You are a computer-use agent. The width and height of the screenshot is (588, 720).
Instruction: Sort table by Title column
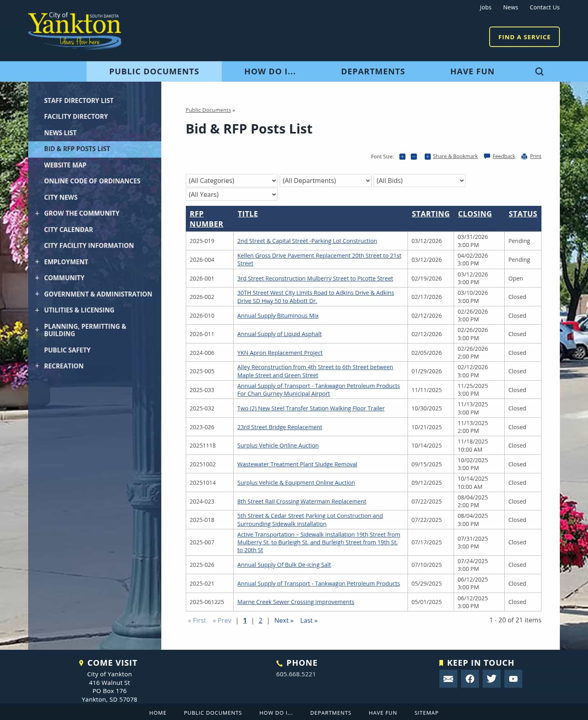click(248, 214)
